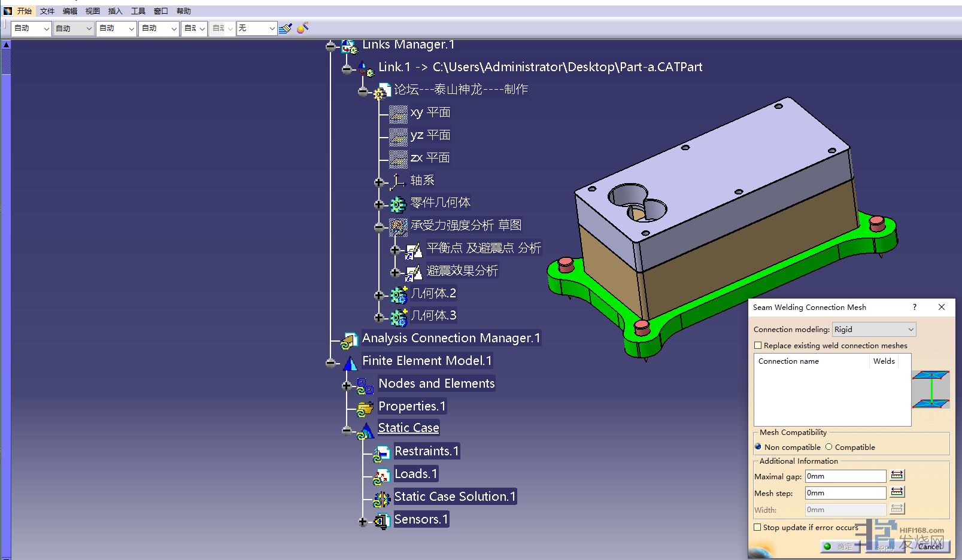The height and width of the screenshot is (560, 962).
Task: Check Stop update if error occurs
Action: (758, 528)
